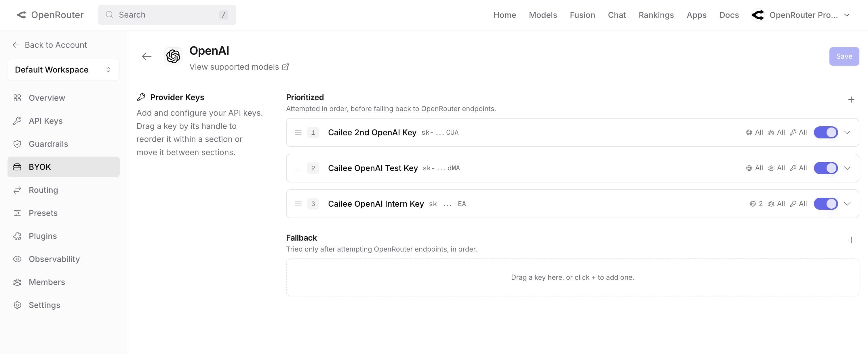
Task: Add a key to the Fallback section
Action: (851, 240)
